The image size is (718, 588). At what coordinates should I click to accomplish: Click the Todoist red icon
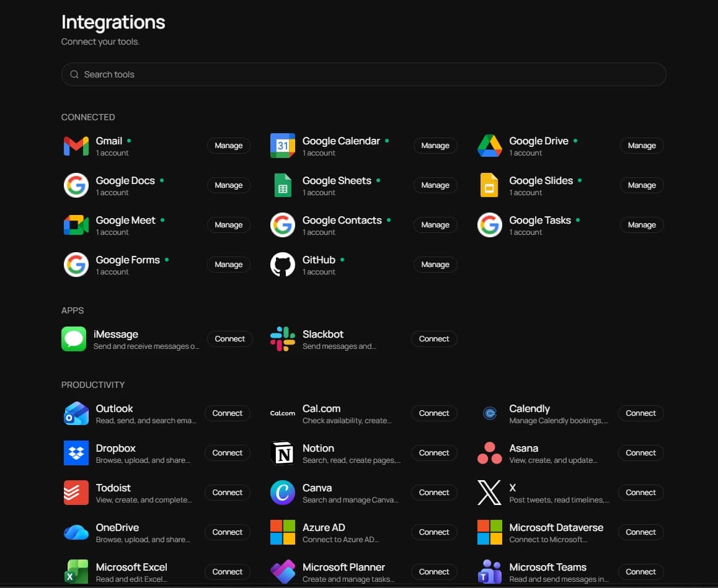point(76,493)
